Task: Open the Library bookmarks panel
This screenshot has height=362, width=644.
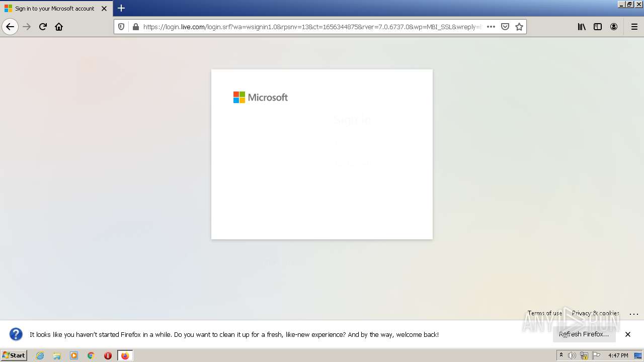Action: [582, 27]
